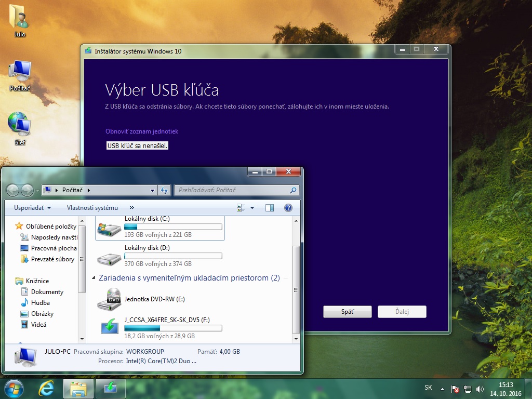Select Lokálny disk (C:) drive

160,228
